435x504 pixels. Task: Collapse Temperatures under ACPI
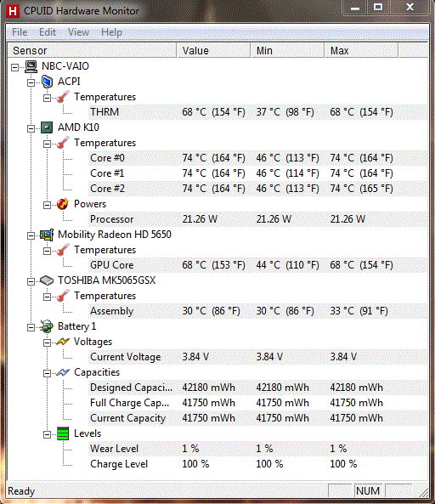click(x=47, y=98)
